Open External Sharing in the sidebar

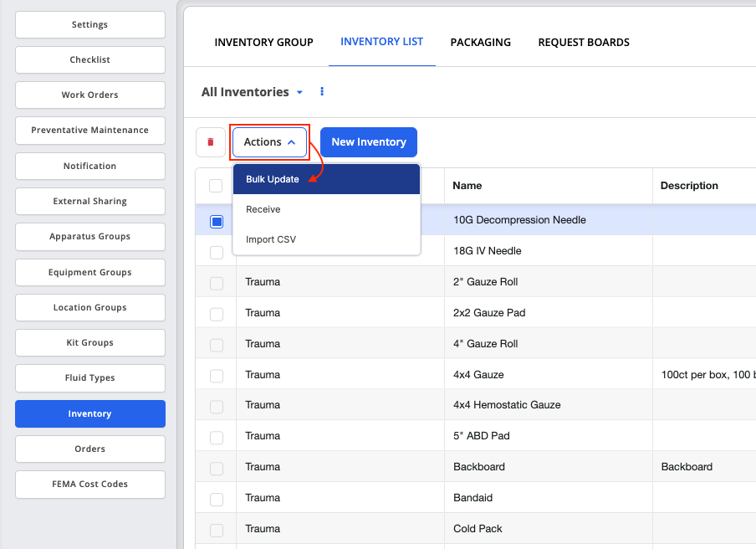90,201
